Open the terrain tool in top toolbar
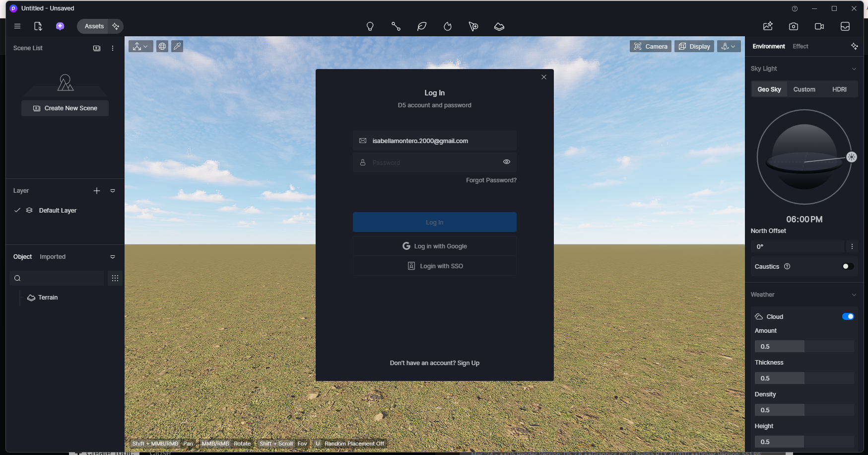868x455 pixels. tap(499, 26)
